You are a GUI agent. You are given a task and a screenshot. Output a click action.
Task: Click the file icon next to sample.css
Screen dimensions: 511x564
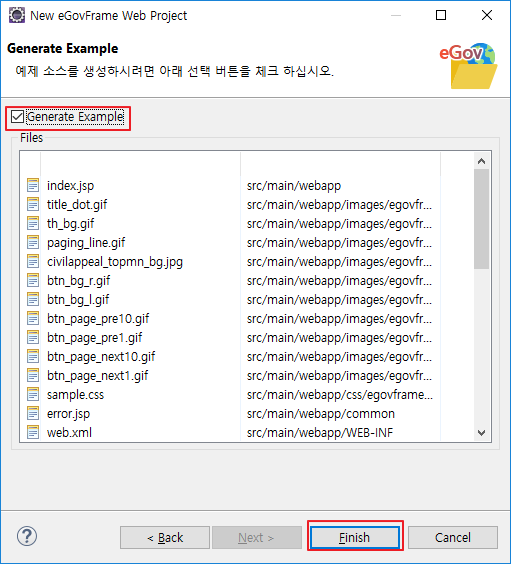click(33, 395)
